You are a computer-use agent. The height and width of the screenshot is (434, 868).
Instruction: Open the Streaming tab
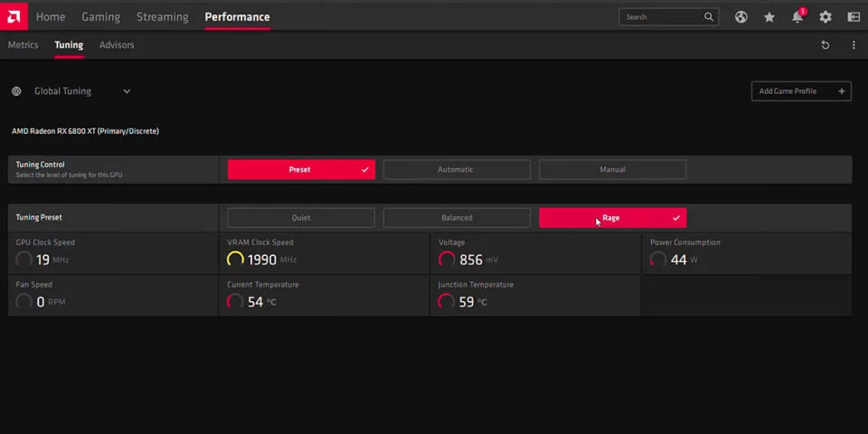(x=162, y=17)
